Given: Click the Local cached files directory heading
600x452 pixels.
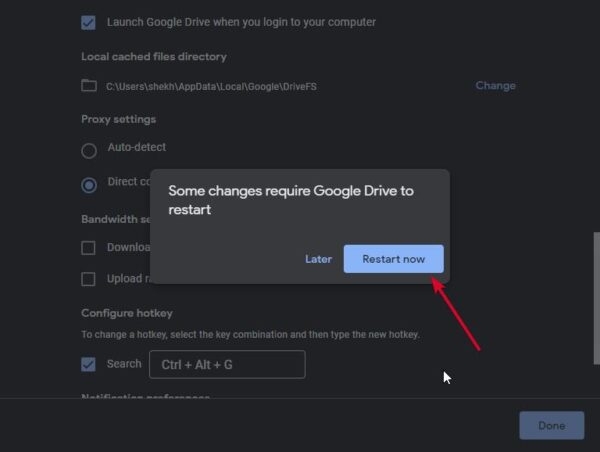Looking at the screenshot, I should (153, 57).
